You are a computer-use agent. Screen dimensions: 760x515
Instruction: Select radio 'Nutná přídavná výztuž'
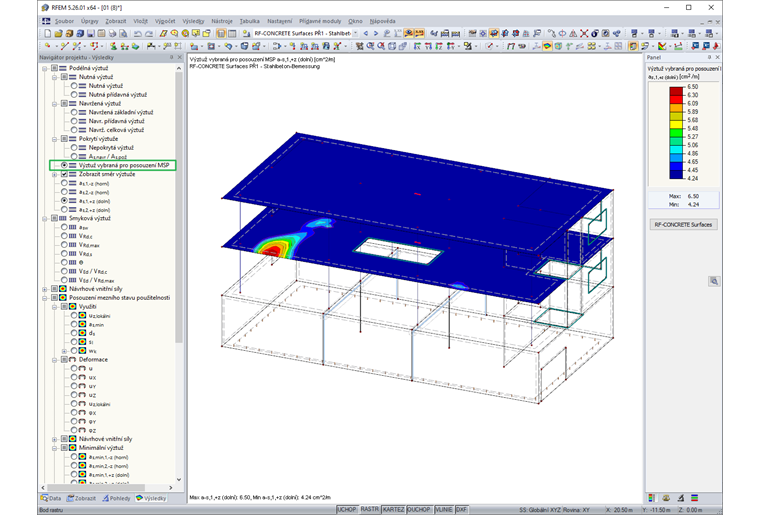pos(74,94)
